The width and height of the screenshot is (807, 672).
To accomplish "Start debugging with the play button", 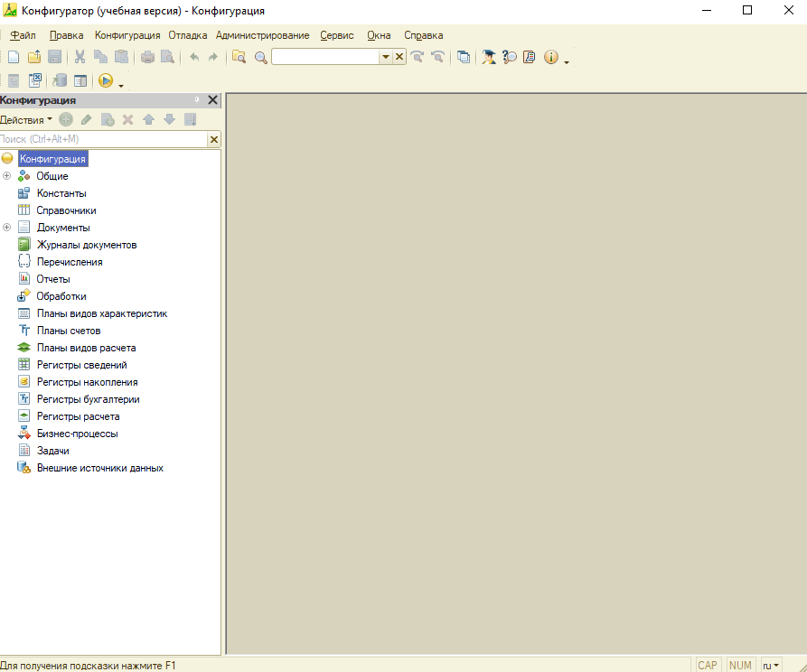I will pos(106,80).
